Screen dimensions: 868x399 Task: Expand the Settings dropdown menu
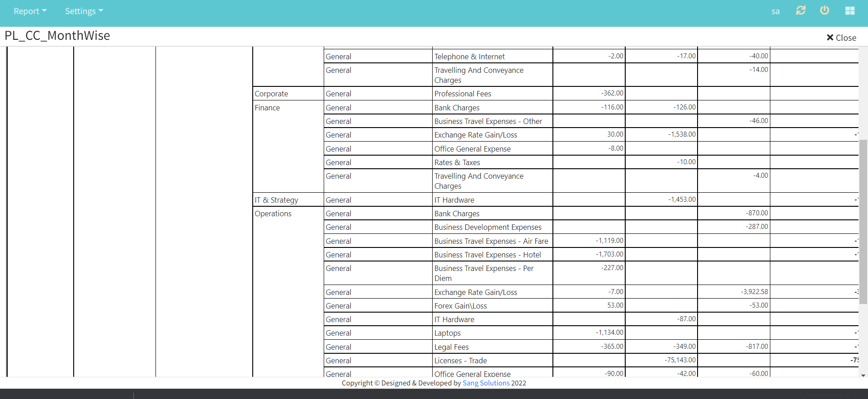(84, 11)
